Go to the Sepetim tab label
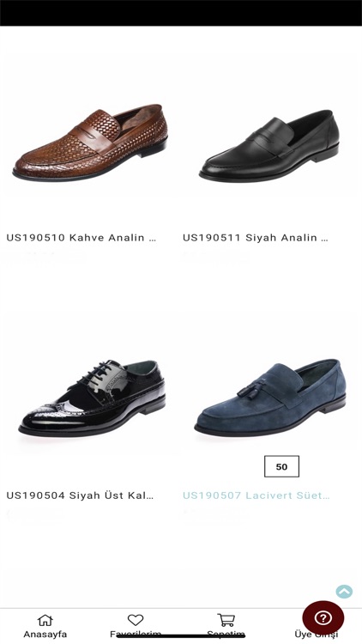 226,635
